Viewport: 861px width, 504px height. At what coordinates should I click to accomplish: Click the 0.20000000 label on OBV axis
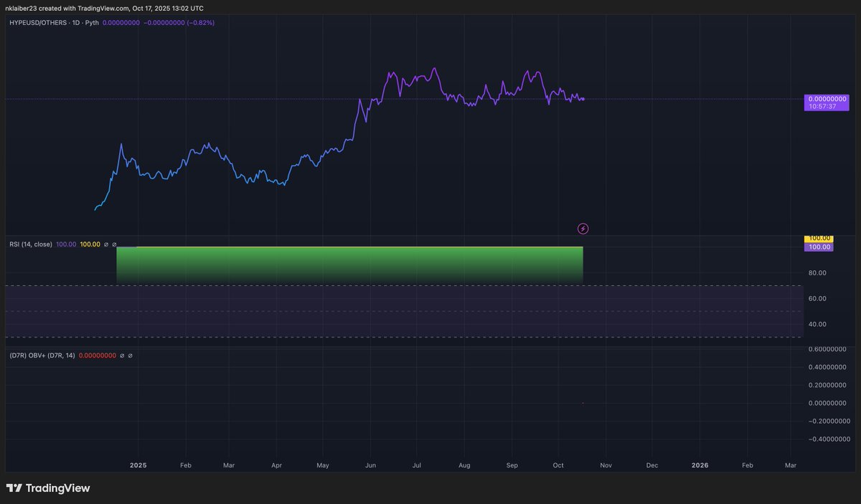[826, 385]
